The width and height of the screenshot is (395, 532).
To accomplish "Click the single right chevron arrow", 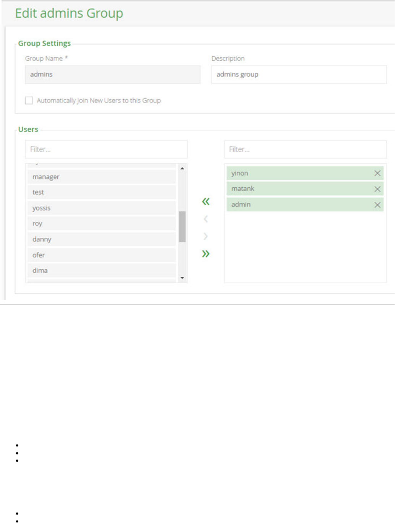I will point(206,237).
